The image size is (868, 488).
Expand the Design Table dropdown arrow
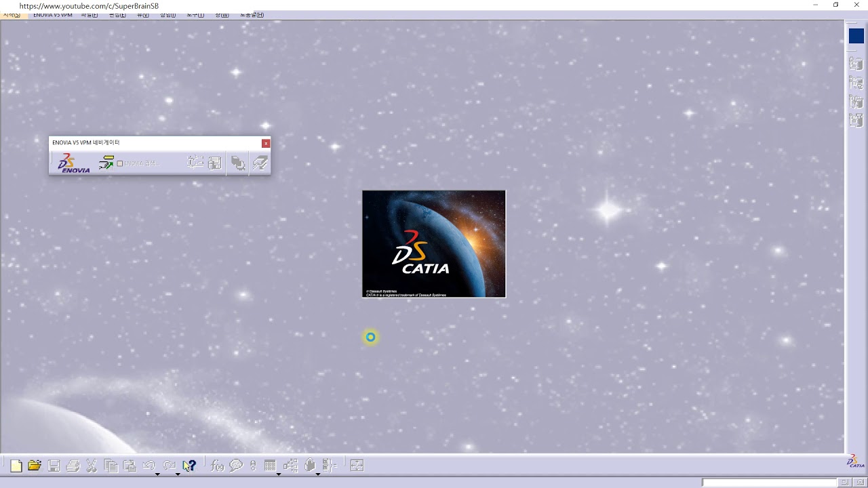pyautogui.click(x=278, y=474)
